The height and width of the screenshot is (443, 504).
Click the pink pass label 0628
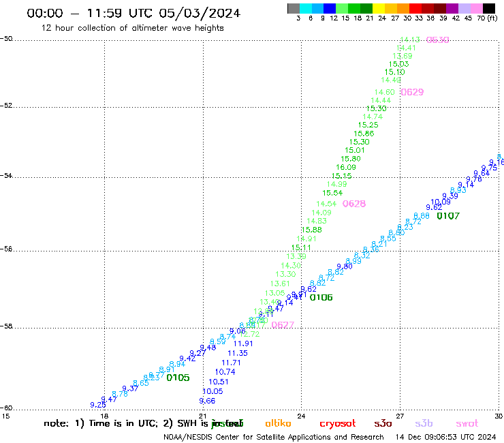point(354,204)
